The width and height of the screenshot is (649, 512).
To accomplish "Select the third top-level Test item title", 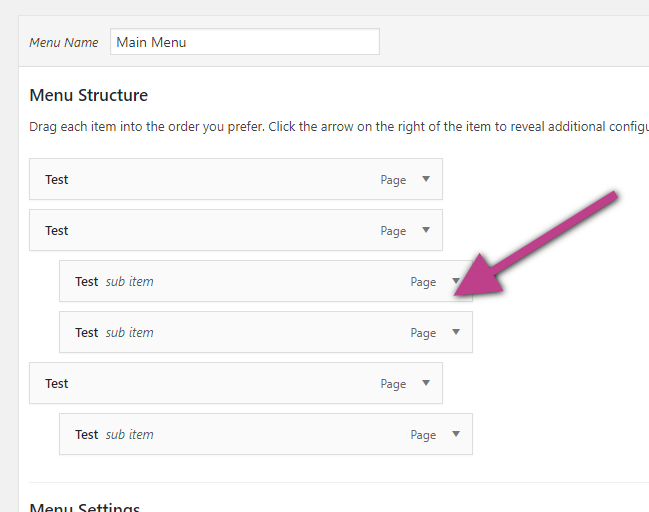I will coord(57,383).
